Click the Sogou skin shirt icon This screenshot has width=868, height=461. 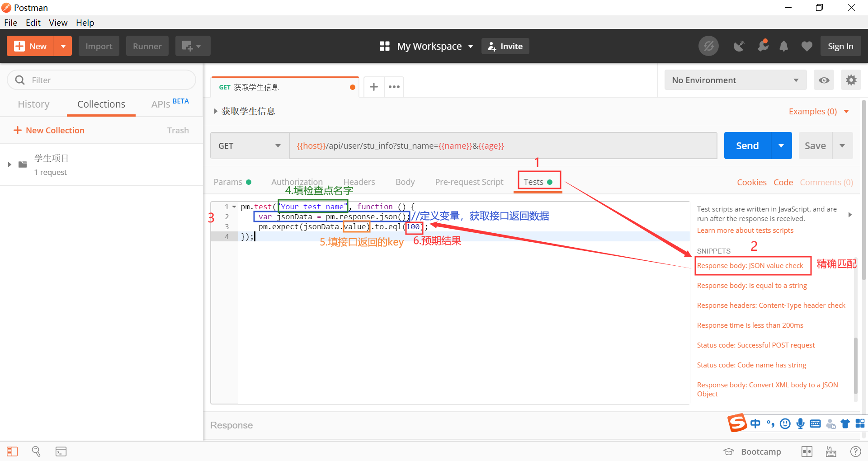845,423
